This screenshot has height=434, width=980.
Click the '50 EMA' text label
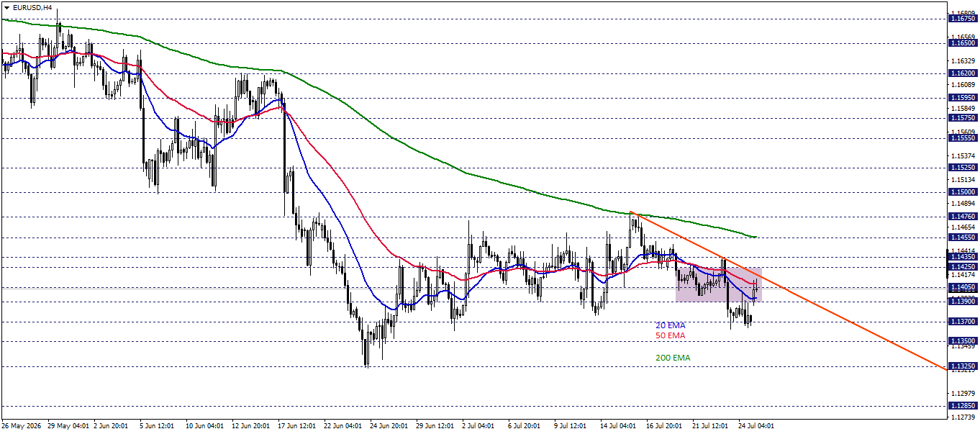pyautogui.click(x=671, y=335)
